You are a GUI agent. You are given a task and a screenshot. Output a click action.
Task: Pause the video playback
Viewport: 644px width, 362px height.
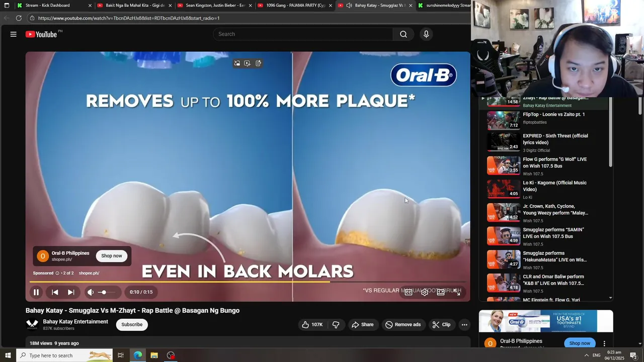[x=36, y=292]
